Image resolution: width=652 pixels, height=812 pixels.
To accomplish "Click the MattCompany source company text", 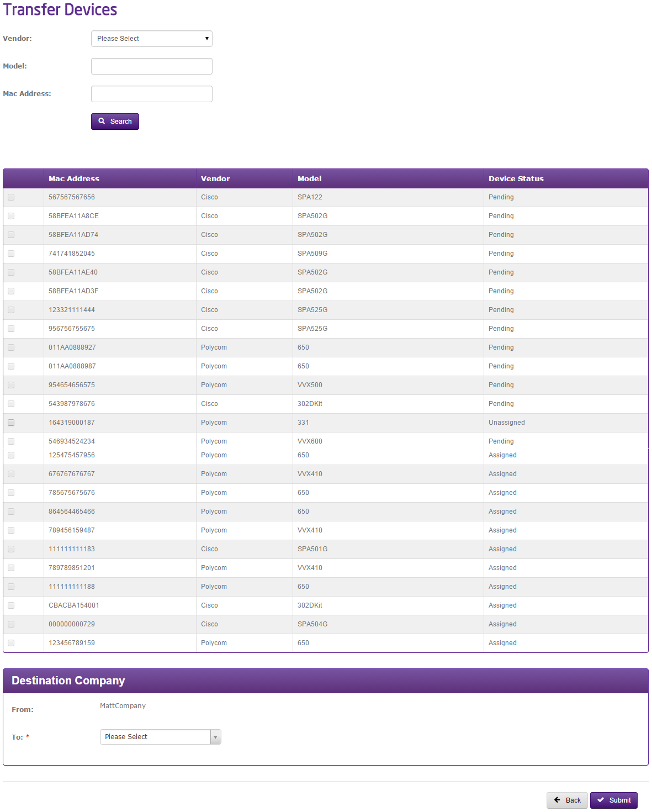I will click(x=123, y=706).
